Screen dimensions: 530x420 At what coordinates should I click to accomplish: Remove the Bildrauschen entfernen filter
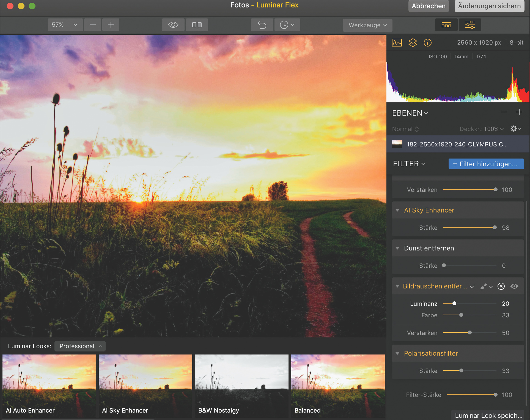point(501,287)
